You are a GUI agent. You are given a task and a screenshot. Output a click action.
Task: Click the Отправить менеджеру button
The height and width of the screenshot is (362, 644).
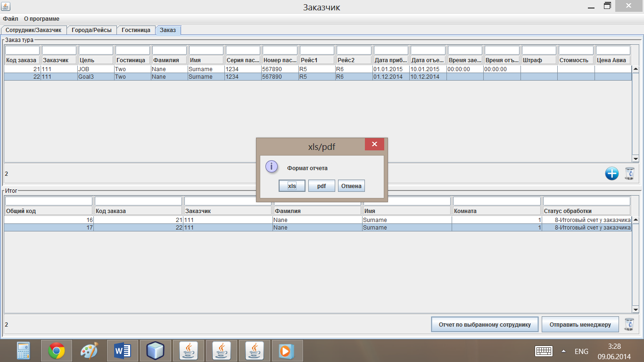(580, 324)
